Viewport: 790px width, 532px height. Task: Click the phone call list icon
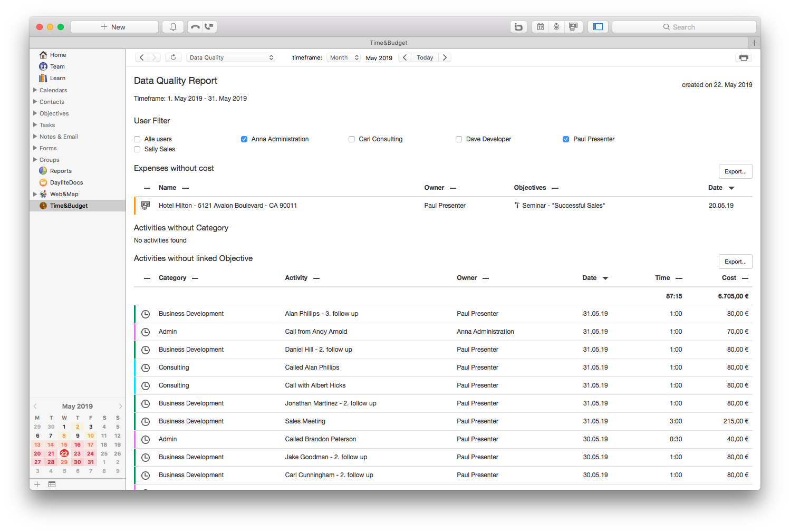pyautogui.click(x=209, y=27)
